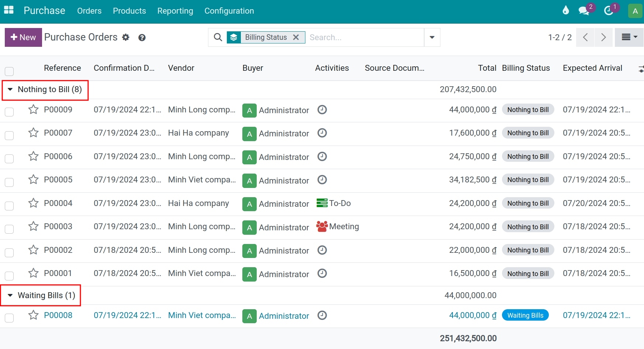Star purchase order P00004 as favorite
The height and width of the screenshot is (349, 644).
coord(34,203)
